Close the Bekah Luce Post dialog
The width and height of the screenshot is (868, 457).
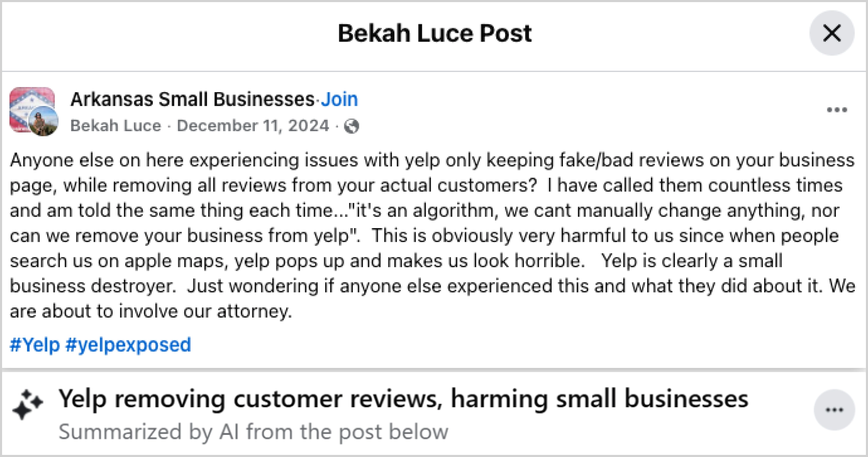pos(832,33)
